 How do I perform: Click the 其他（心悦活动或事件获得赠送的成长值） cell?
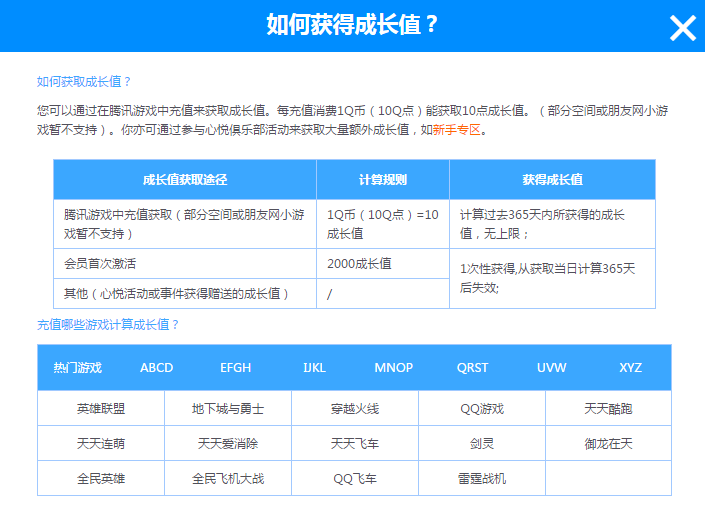(185, 294)
